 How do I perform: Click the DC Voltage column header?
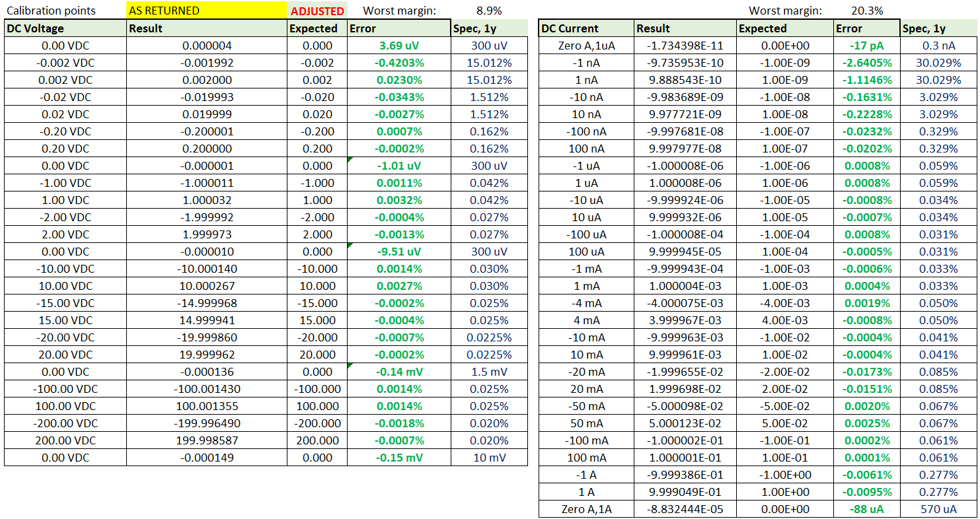[65, 28]
